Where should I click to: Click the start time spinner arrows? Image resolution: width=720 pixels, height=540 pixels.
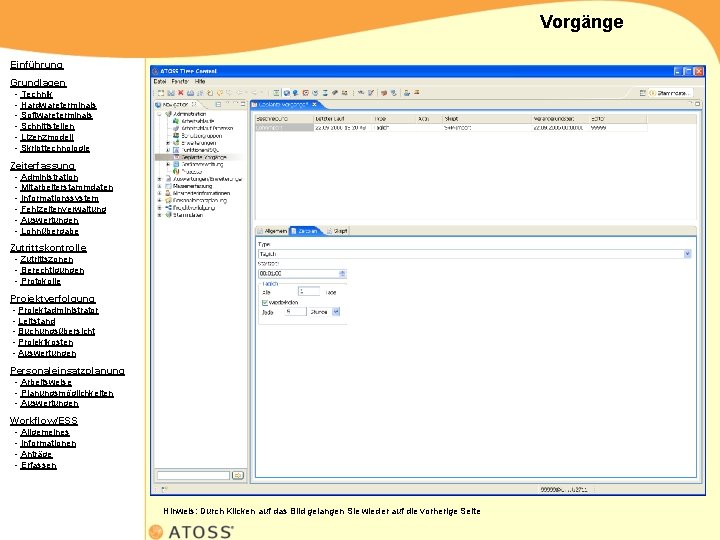click(x=342, y=274)
